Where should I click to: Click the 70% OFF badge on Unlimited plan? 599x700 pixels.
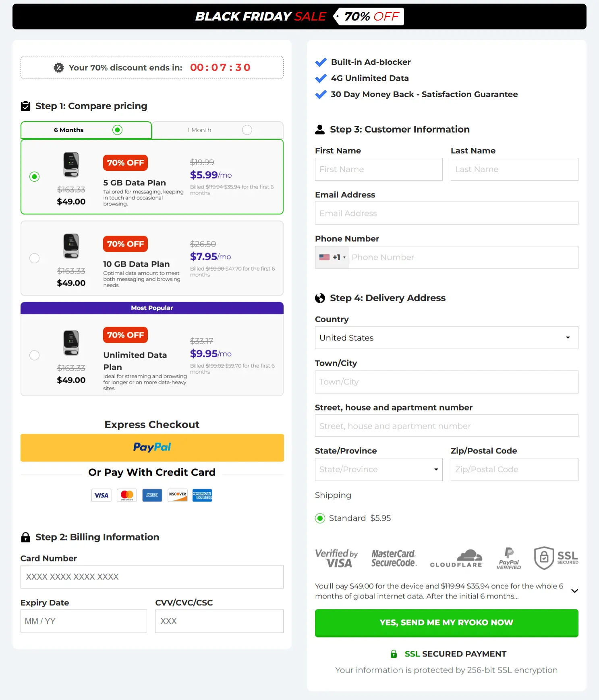125,335
